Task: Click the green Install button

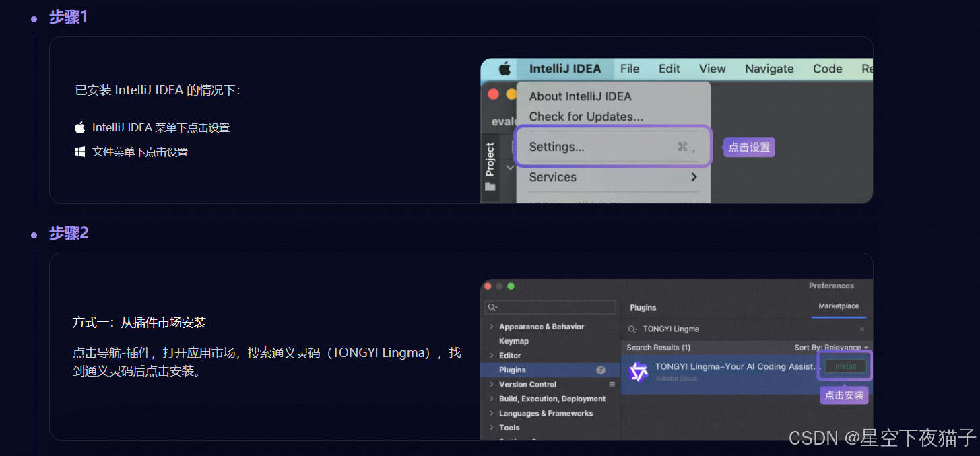Action: [846, 366]
